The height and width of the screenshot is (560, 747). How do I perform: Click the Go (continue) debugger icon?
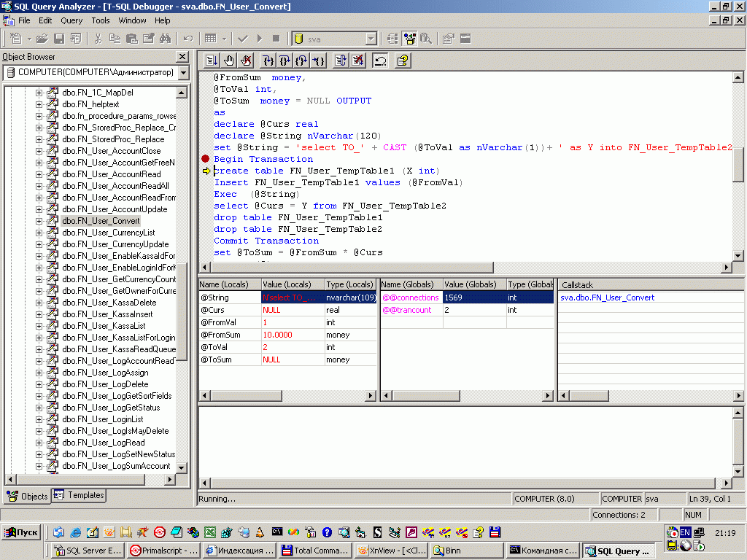[212, 61]
